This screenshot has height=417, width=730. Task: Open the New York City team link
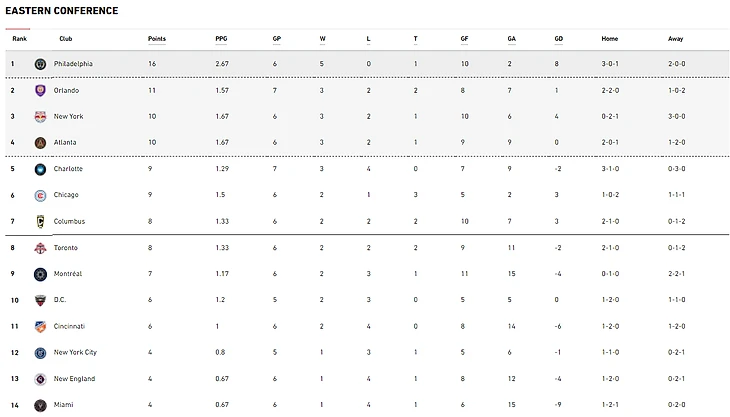click(75, 352)
